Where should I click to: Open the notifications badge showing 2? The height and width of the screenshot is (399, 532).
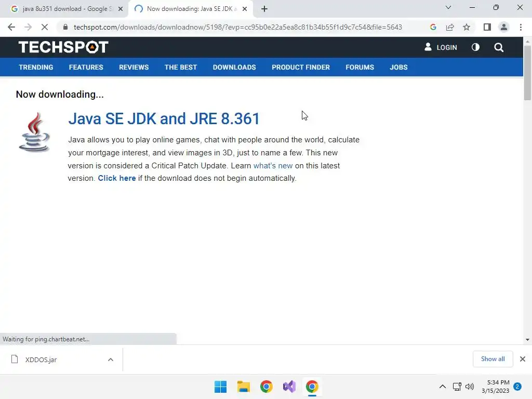coord(517,387)
